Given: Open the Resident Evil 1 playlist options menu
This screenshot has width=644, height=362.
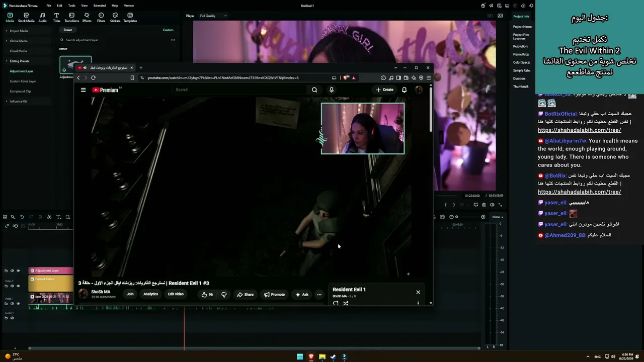Looking at the screenshot, I should coord(418,303).
